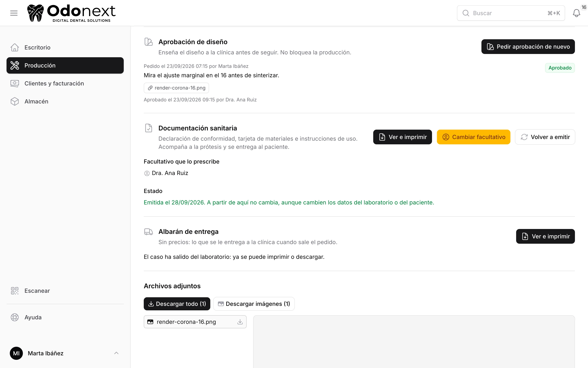Open Clientes y facturación section
This screenshot has width=588, height=368.
click(65, 83)
